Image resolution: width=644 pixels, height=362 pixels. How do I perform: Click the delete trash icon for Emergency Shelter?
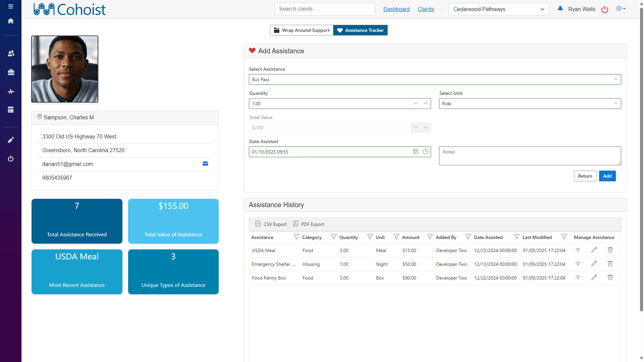610,264
